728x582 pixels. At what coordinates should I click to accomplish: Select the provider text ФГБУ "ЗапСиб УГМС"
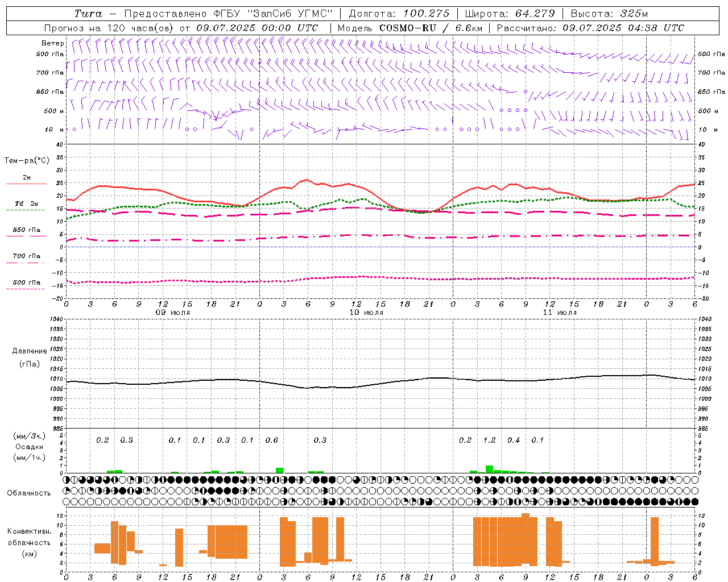(x=274, y=14)
